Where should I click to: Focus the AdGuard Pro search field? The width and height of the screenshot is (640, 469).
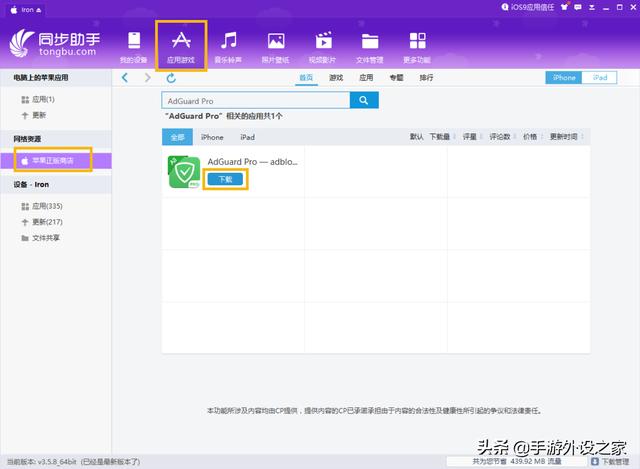click(256, 100)
